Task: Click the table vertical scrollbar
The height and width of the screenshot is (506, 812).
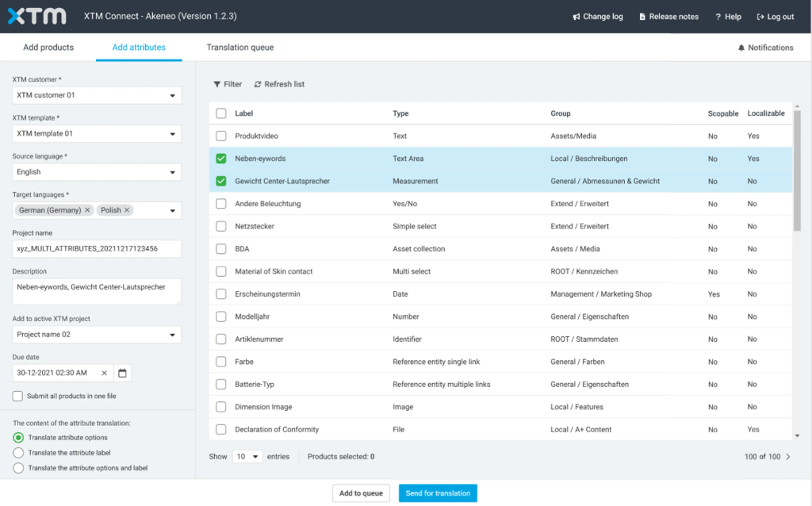Action: click(x=797, y=171)
